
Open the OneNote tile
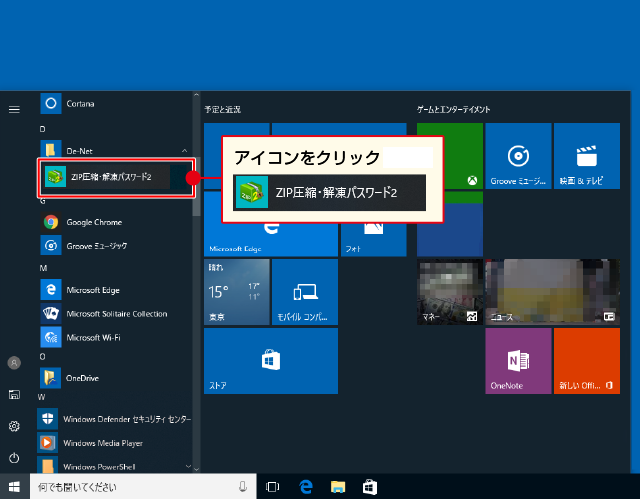[x=518, y=361]
